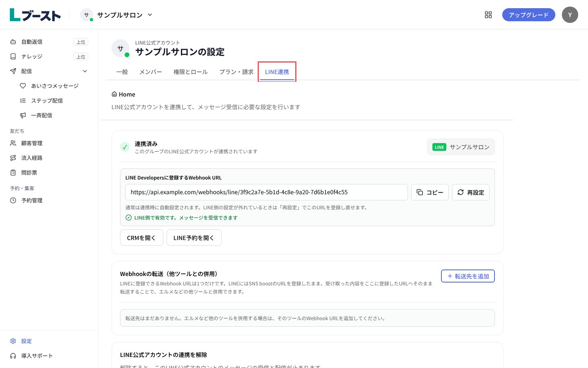Click the Webhook URL text field
Viewport: 588px width, 368px height.
pyautogui.click(x=267, y=192)
